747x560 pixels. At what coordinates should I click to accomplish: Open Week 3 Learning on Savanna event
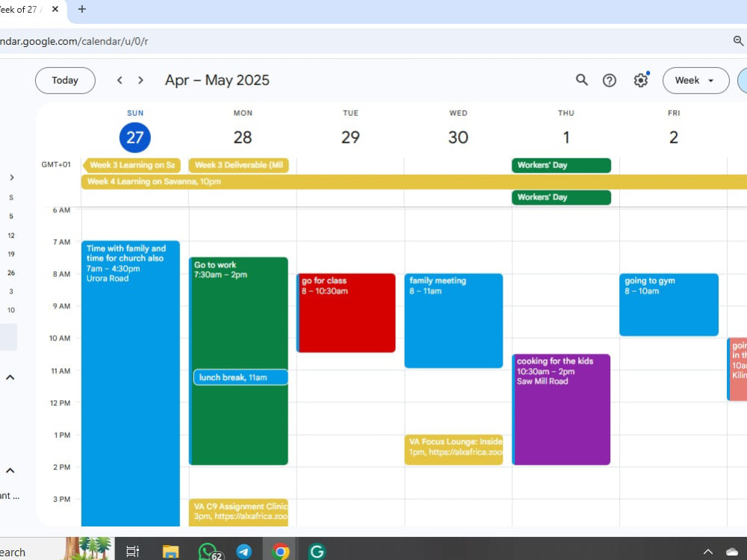tap(131, 165)
